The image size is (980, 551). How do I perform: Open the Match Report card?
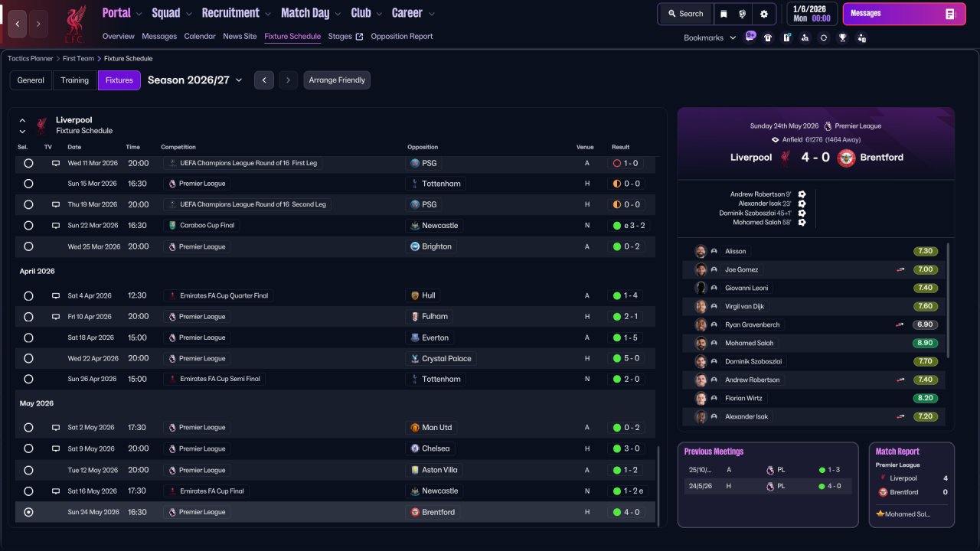tap(912, 484)
